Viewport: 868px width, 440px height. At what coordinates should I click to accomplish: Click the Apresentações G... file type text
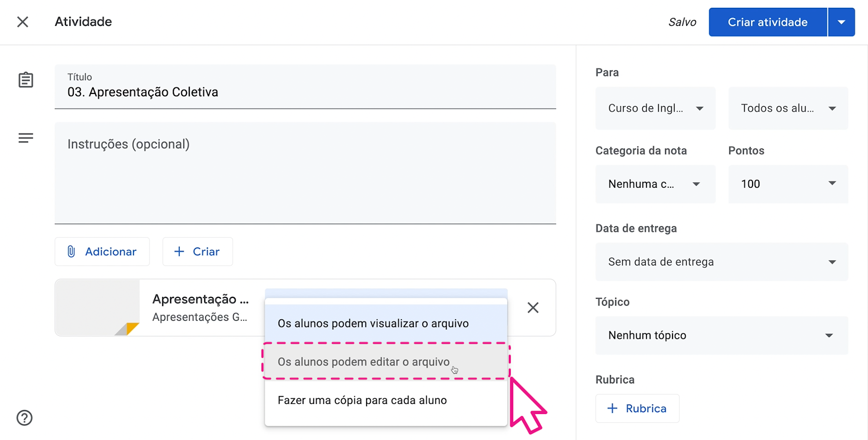pos(199,317)
